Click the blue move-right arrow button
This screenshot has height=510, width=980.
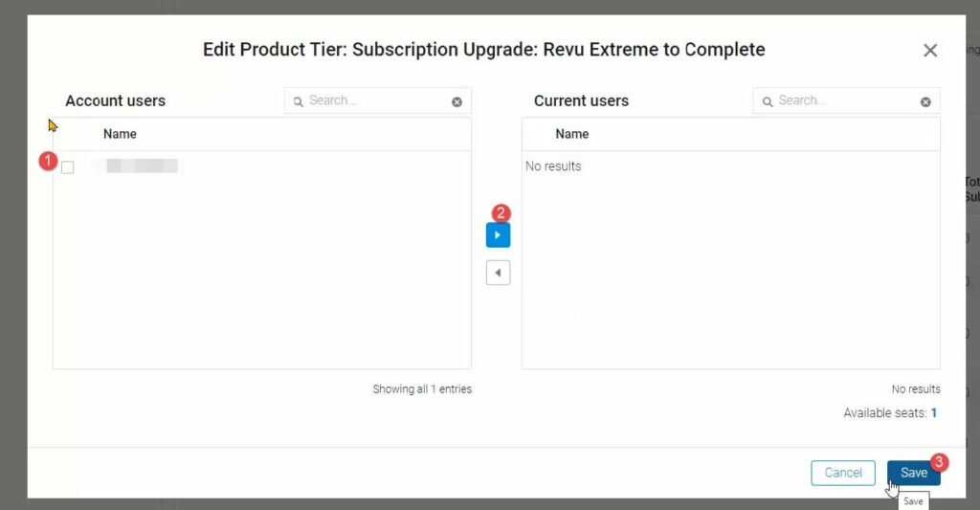pyautogui.click(x=498, y=235)
